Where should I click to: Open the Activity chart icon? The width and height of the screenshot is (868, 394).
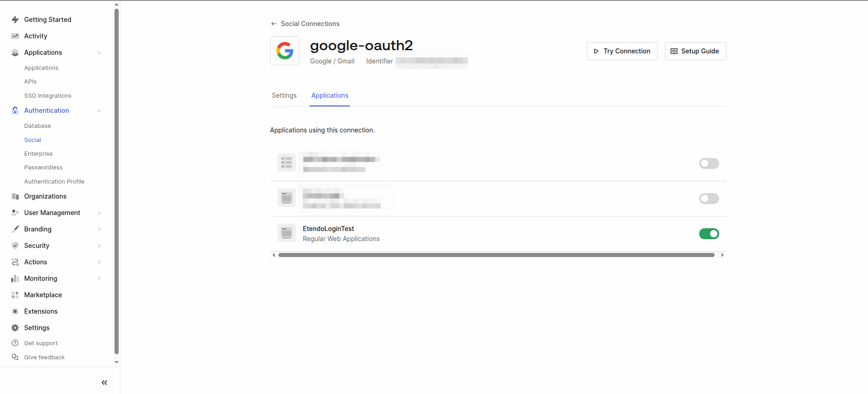15,36
